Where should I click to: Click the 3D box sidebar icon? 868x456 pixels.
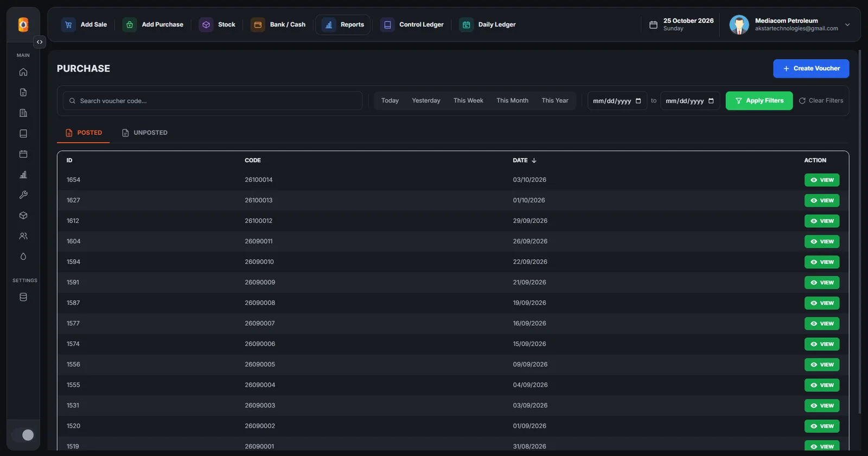pyautogui.click(x=23, y=216)
